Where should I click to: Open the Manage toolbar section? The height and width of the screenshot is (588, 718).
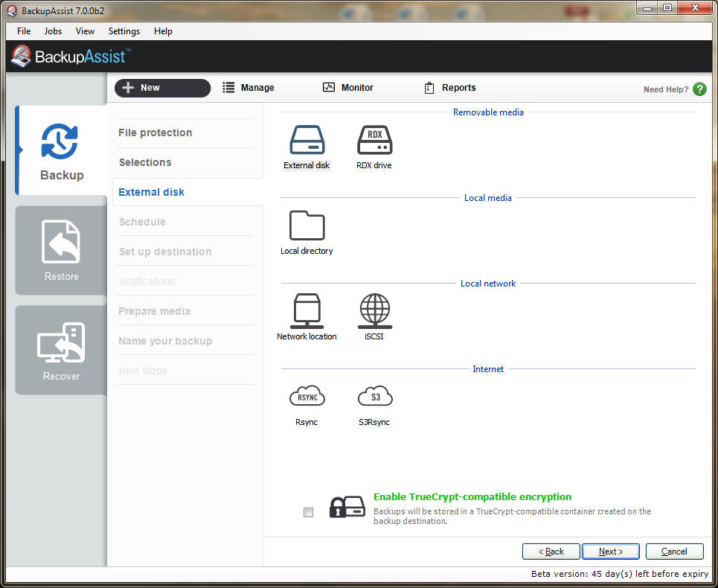click(249, 88)
